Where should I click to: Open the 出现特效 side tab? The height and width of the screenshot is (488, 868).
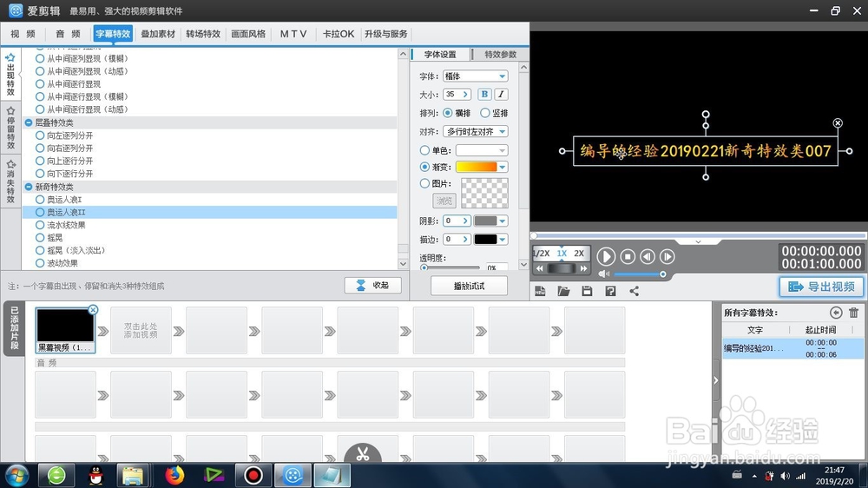(10, 75)
